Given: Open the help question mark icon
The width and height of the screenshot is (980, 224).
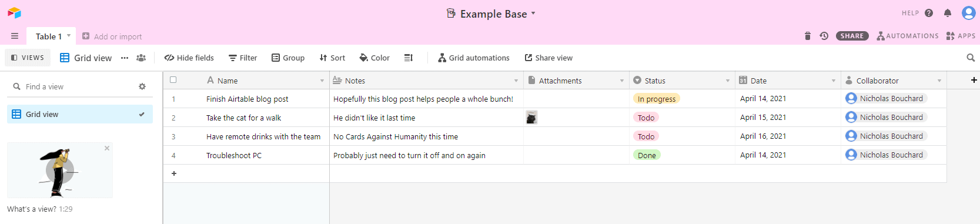Looking at the screenshot, I should (x=929, y=13).
